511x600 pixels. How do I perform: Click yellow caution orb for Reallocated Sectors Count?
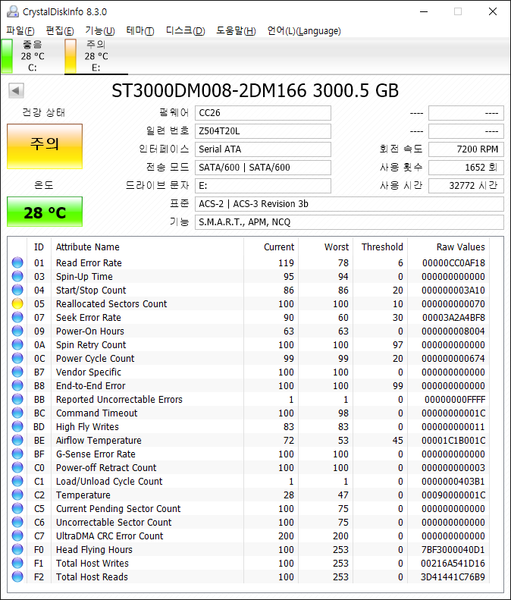[x=17, y=303]
